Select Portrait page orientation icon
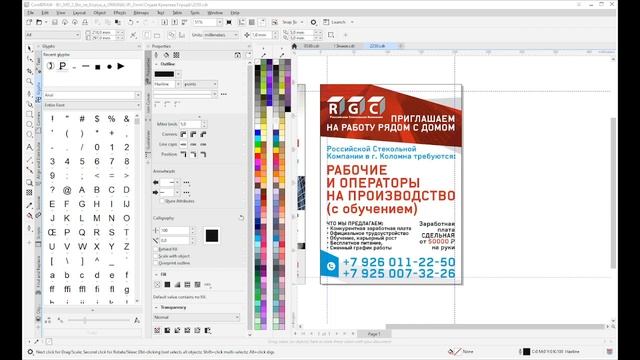The height and width of the screenshot is (360, 640). (x=147, y=35)
